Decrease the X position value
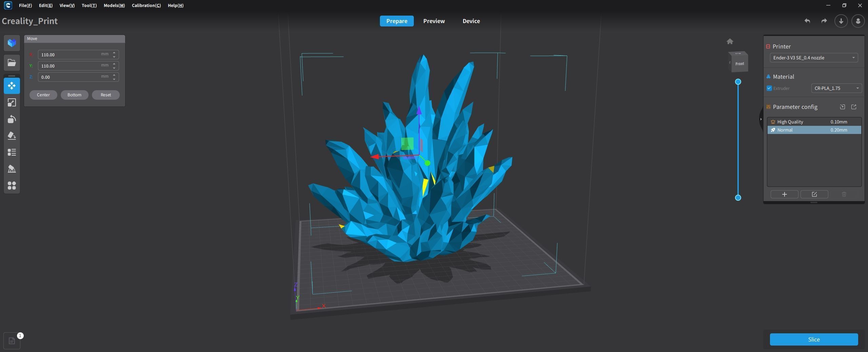Image resolution: width=868 pixels, height=352 pixels. pyautogui.click(x=114, y=57)
